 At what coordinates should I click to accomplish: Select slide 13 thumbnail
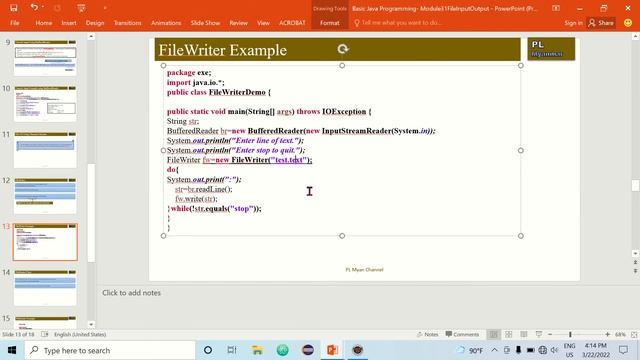pos(45,242)
